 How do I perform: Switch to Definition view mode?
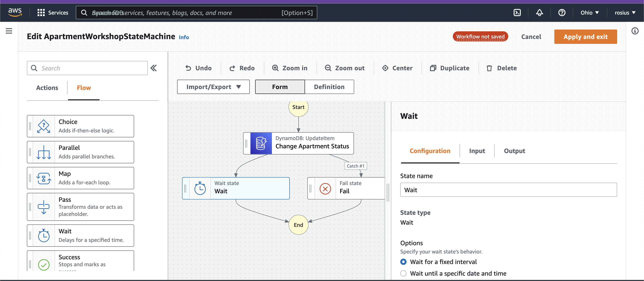(x=329, y=87)
